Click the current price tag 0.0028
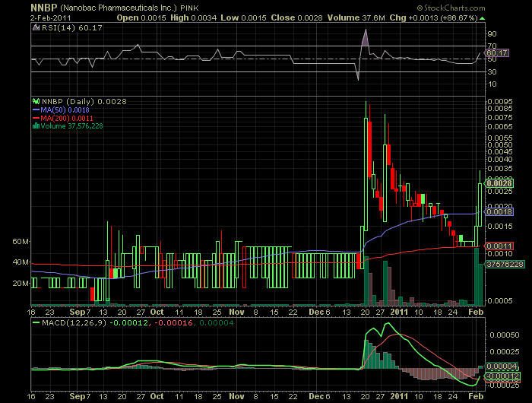Image resolution: width=532 pixels, height=403 pixels. click(499, 183)
